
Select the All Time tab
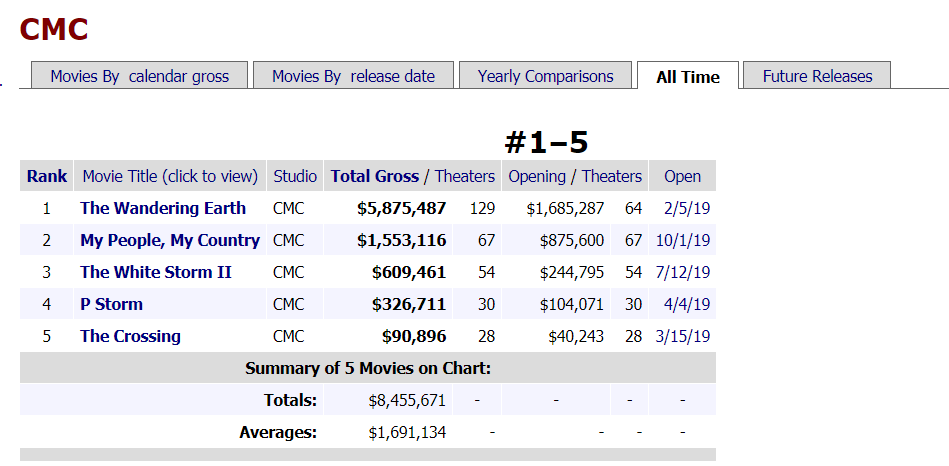[688, 77]
